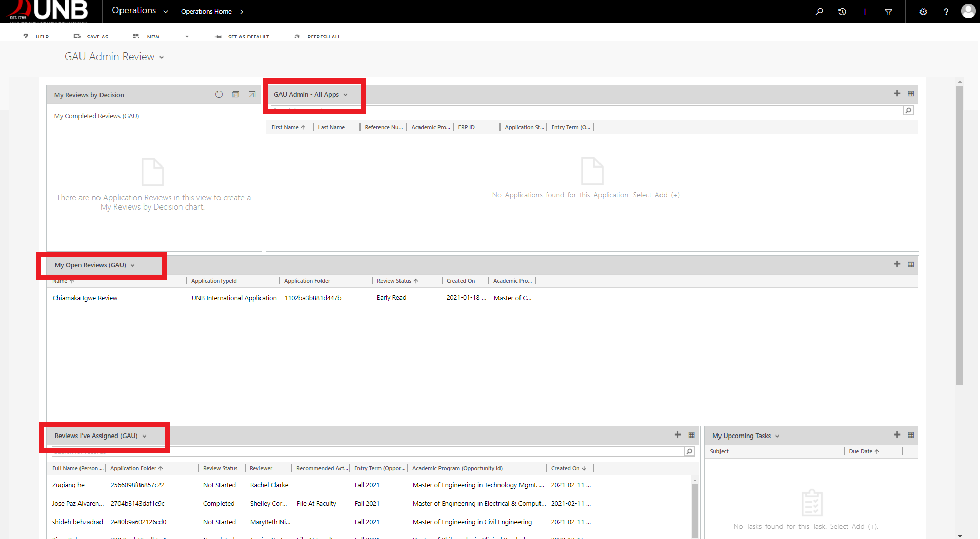Open the search icon in top bar
Image resolution: width=980 pixels, height=539 pixels.
(819, 11)
